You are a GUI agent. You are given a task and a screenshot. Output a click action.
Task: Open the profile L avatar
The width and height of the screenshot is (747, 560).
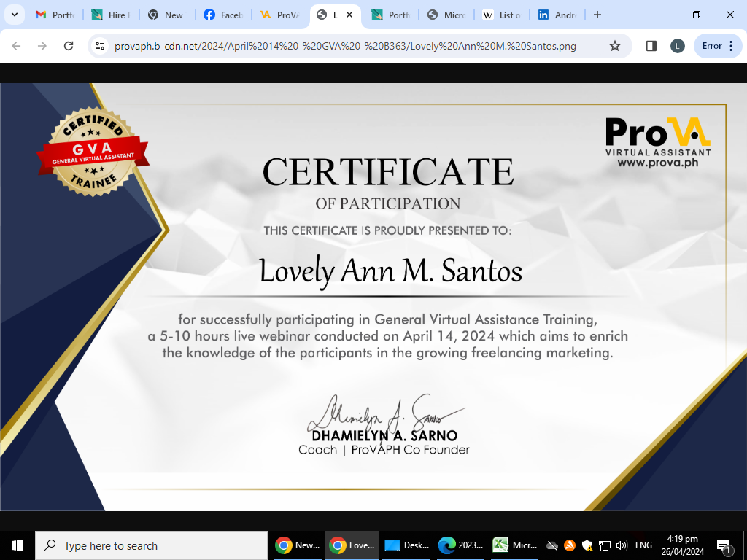(x=678, y=46)
